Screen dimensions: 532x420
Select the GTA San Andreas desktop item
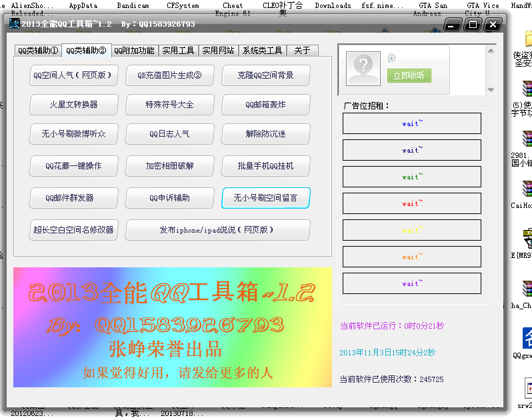[433, 9]
